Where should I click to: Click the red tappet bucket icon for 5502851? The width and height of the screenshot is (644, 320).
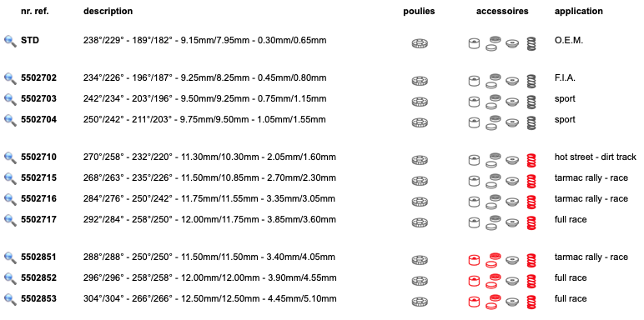tap(474, 260)
